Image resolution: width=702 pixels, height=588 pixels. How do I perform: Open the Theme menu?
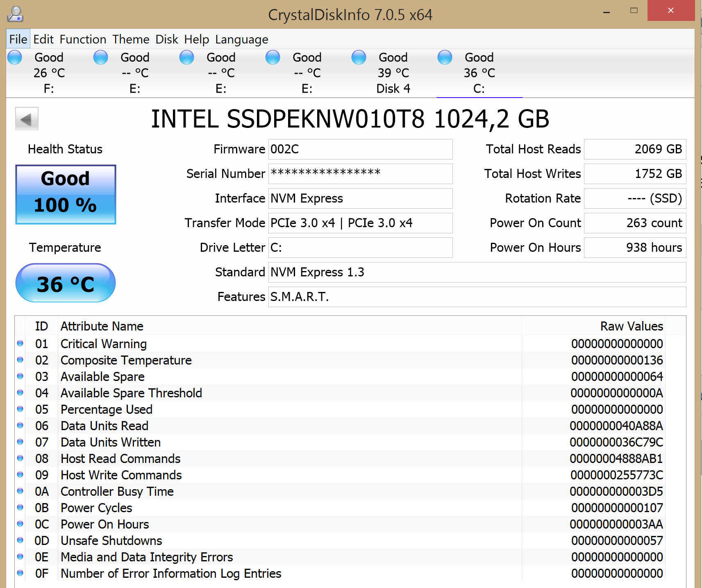[131, 39]
